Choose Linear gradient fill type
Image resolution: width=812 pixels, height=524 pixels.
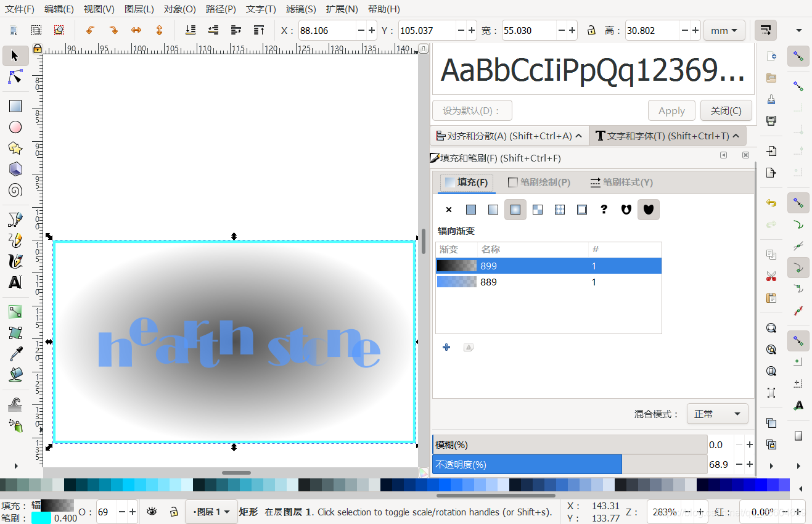(x=493, y=210)
